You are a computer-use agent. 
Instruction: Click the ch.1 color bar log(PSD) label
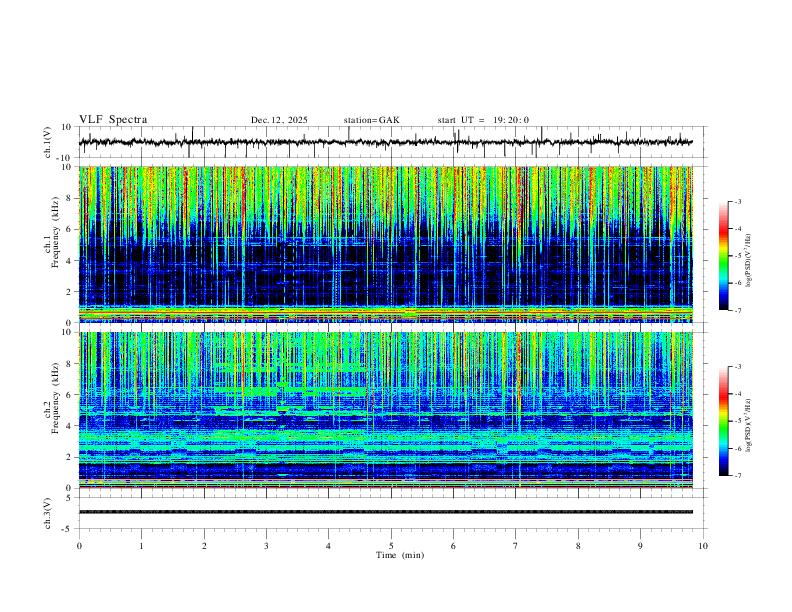pos(748,261)
